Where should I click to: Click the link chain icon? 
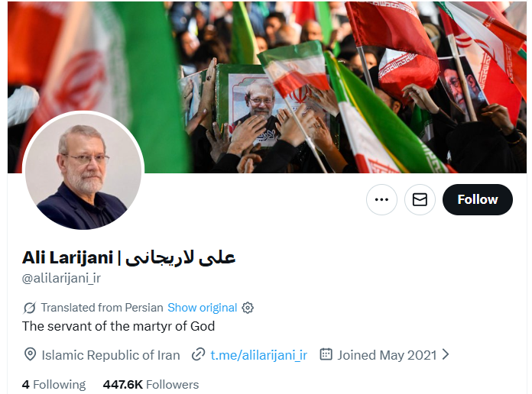tap(198, 354)
